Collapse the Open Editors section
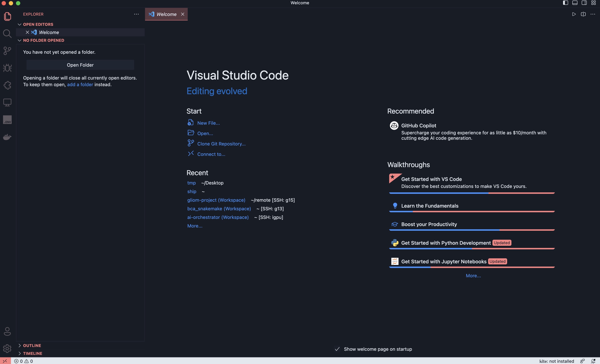The image size is (600, 364). point(38,24)
